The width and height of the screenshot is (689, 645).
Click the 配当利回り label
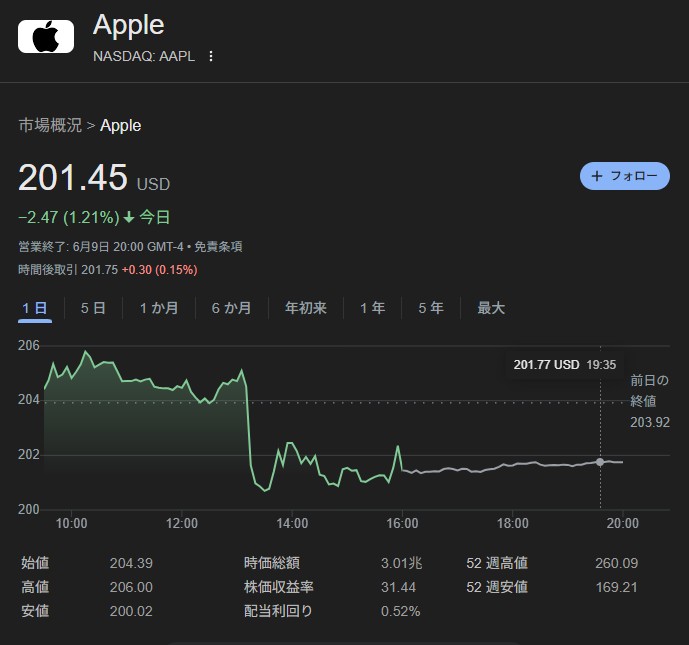pos(278,611)
